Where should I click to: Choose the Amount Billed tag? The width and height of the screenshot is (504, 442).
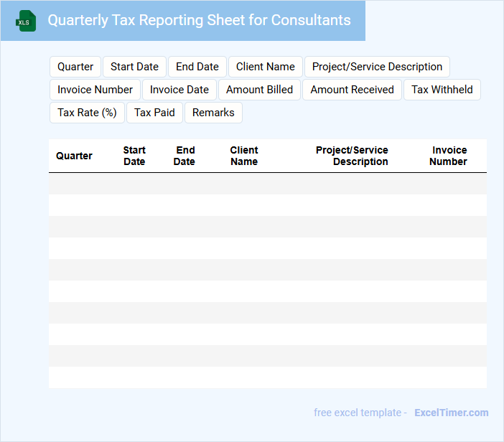pos(259,90)
